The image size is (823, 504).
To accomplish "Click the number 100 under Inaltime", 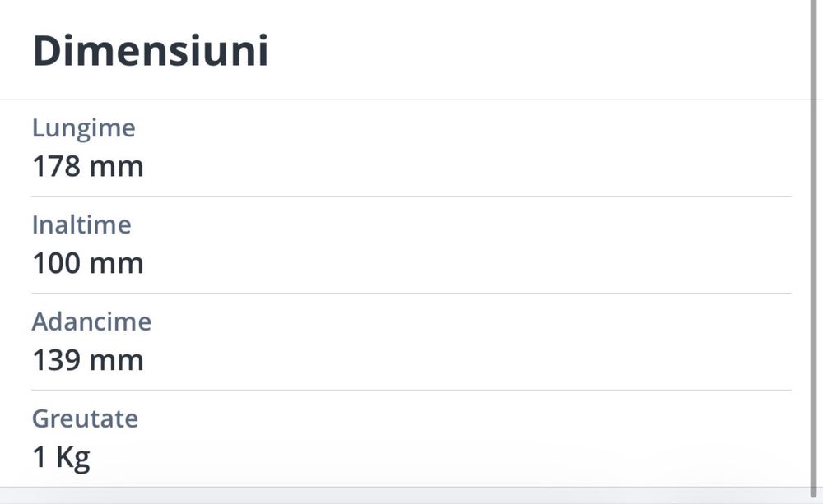I will tap(56, 264).
